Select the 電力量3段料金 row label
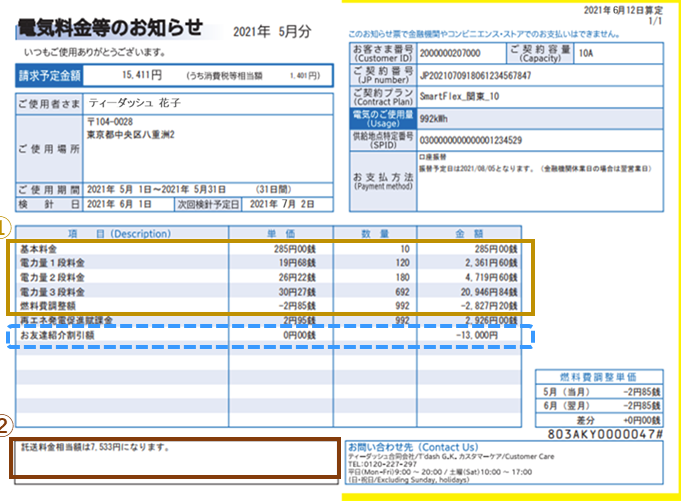The width and height of the screenshot is (681, 501). [52, 292]
